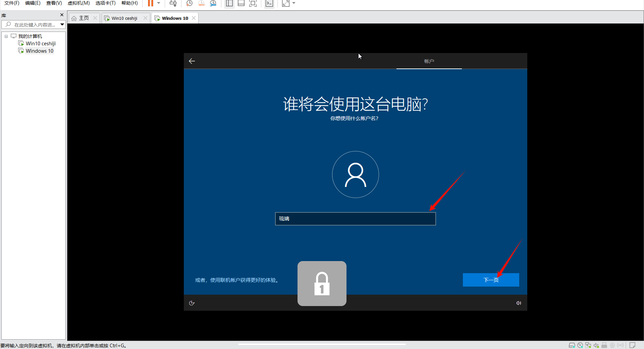Click the 下一页 button
This screenshot has width=644, height=349.
491,280
